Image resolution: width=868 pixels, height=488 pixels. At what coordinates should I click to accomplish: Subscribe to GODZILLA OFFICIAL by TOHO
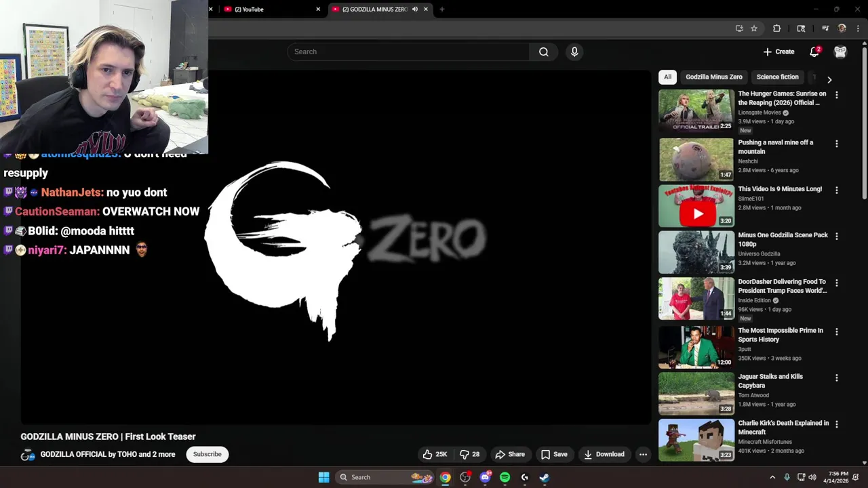tap(208, 454)
